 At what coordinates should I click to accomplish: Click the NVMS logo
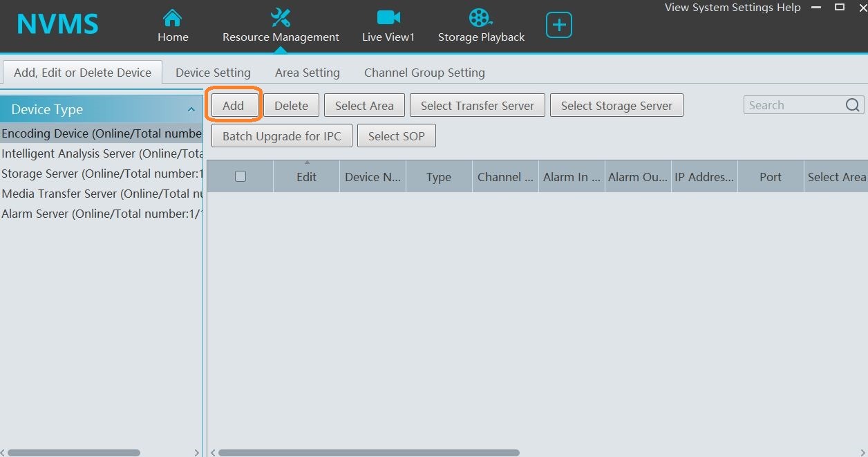click(57, 23)
